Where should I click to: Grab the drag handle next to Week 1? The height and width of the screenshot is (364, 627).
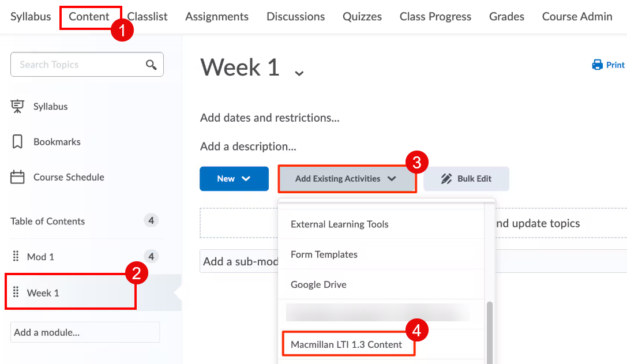(16, 292)
